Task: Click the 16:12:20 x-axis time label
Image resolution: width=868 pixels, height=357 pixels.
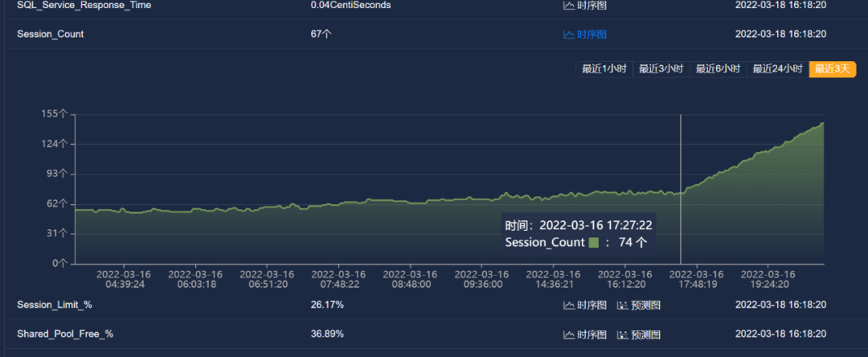Action: click(x=625, y=285)
